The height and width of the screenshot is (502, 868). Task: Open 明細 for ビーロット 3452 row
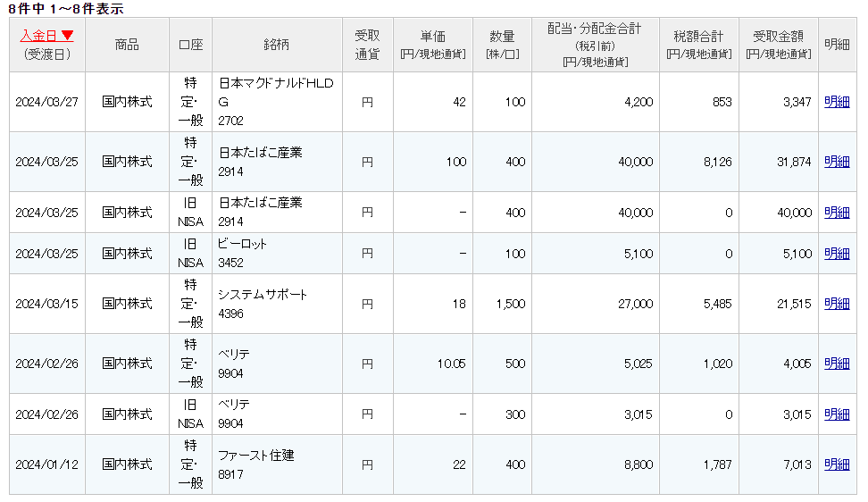837,254
